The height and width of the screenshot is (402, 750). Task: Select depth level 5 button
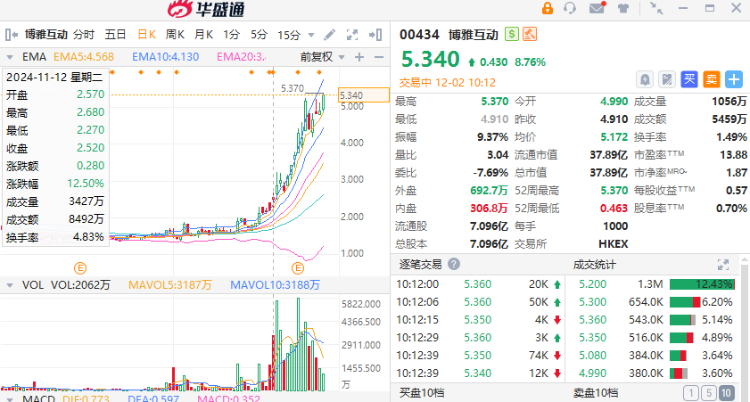[708, 393]
